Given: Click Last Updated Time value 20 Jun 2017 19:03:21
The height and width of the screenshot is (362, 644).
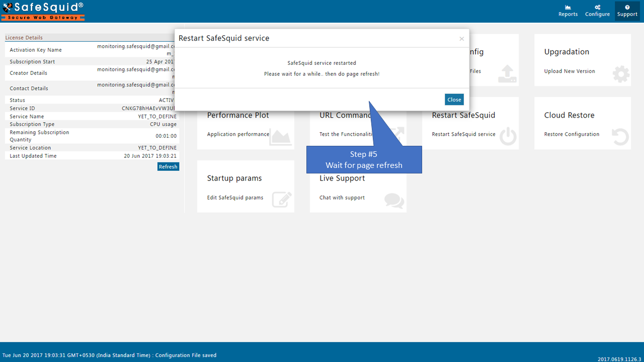Looking at the screenshot, I should (x=150, y=156).
